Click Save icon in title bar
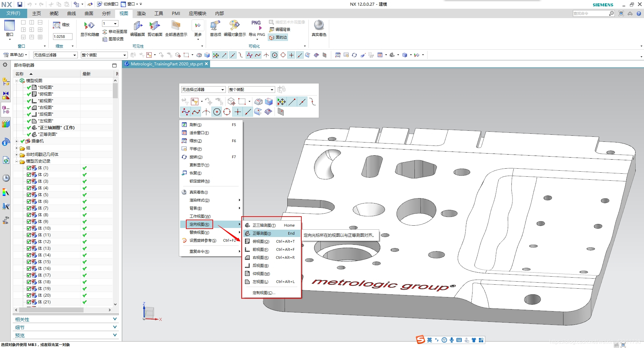Screen dimensions: 644x348 coord(20,4)
